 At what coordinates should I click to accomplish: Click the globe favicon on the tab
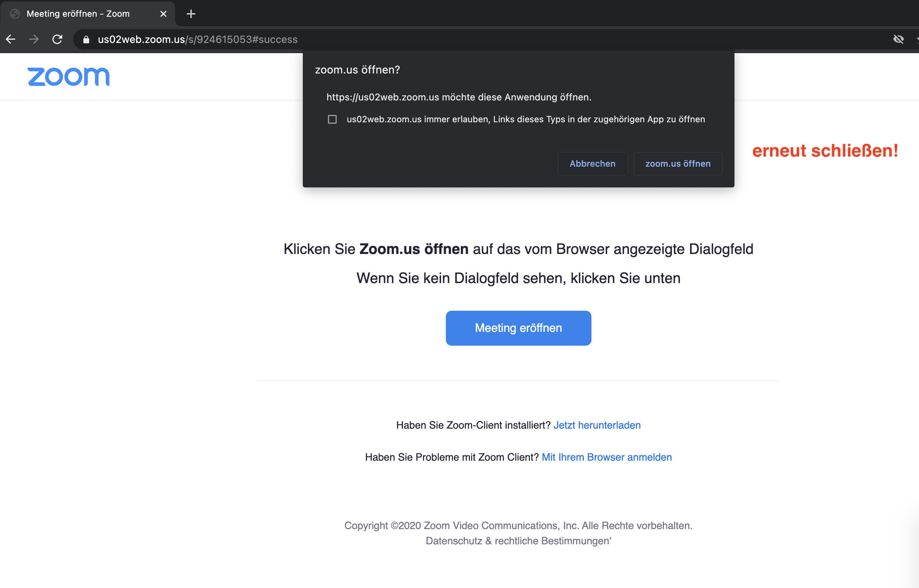(15, 14)
